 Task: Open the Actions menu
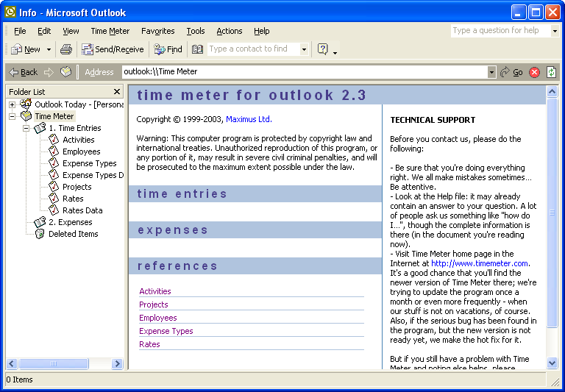pyautogui.click(x=230, y=31)
